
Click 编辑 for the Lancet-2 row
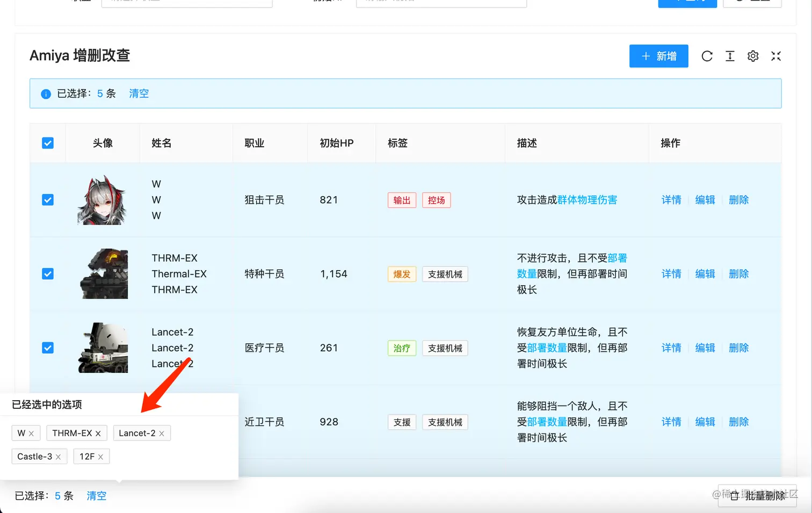coord(705,348)
